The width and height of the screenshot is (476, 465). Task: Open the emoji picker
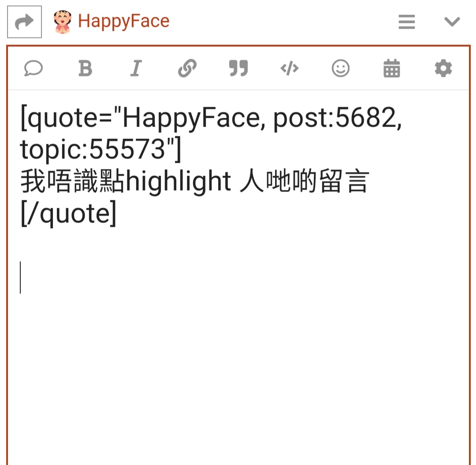click(341, 68)
